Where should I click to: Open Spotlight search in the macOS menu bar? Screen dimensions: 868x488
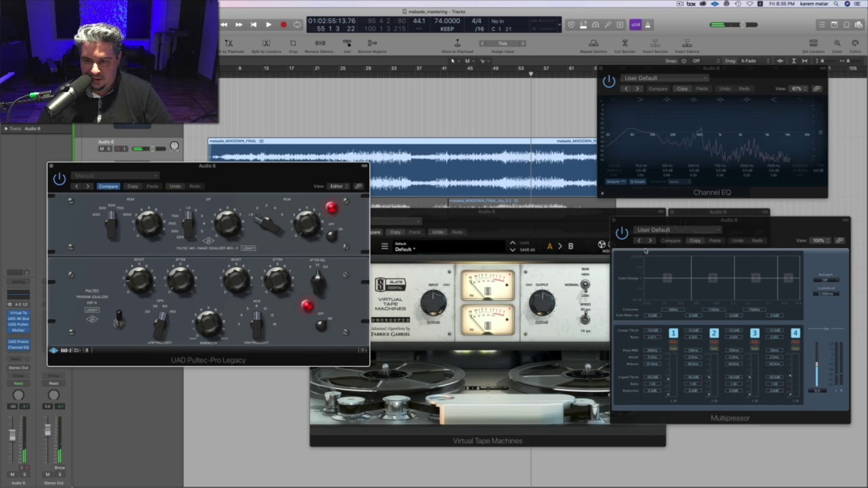[x=835, y=4]
